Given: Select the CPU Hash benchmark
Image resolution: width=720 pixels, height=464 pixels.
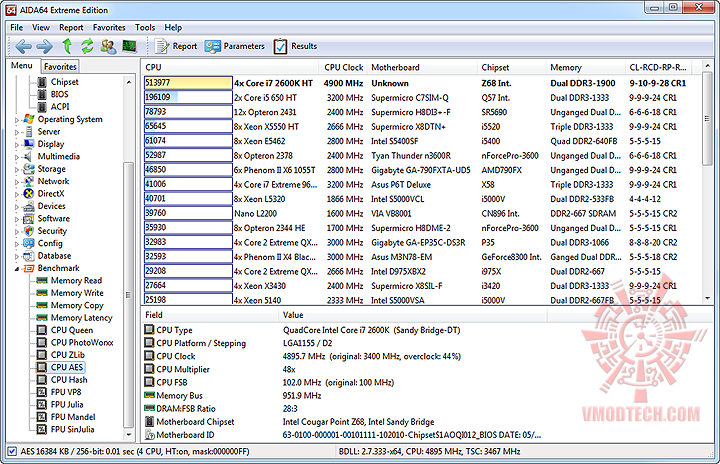Looking at the screenshot, I should click(x=62, y=379).
